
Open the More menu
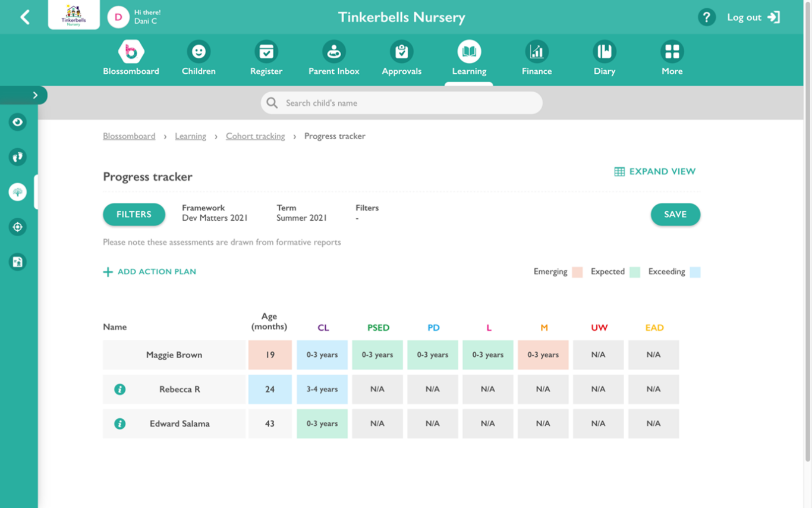point(672,51)
